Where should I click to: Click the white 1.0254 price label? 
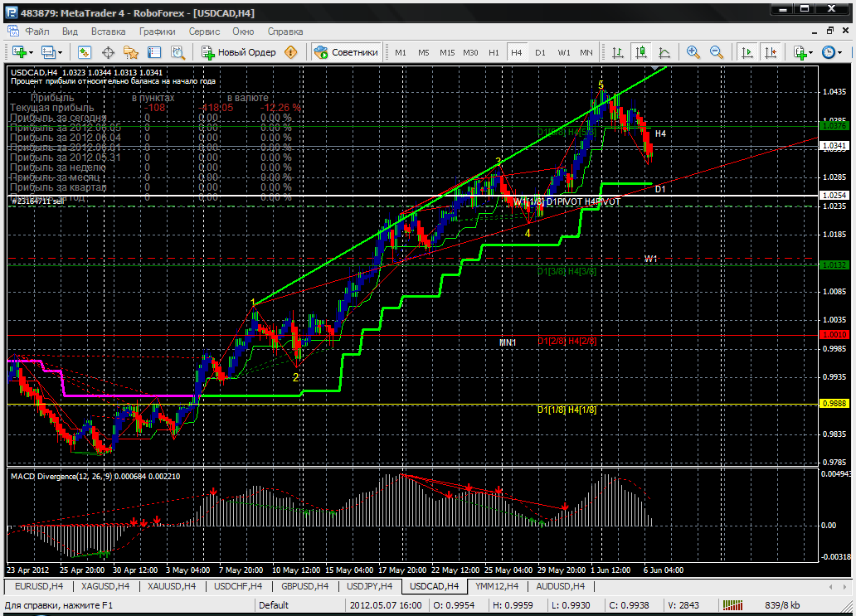[x=834, y=195]
